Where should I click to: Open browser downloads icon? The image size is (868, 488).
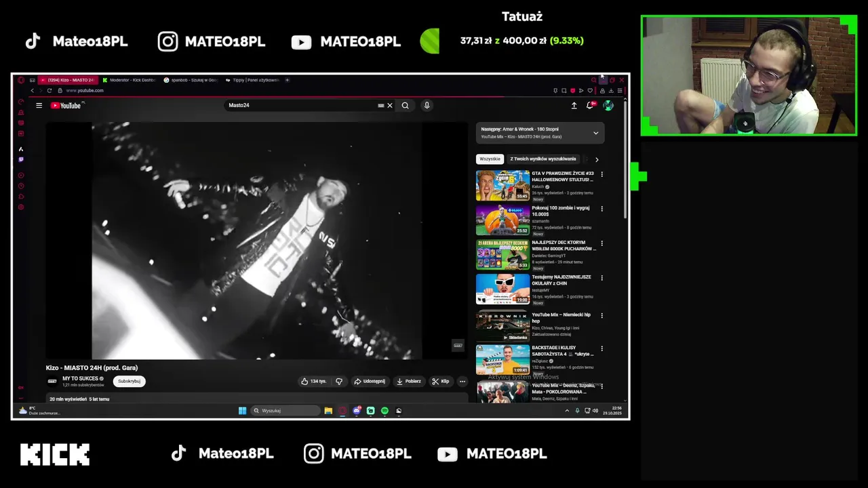pos(611,91)
